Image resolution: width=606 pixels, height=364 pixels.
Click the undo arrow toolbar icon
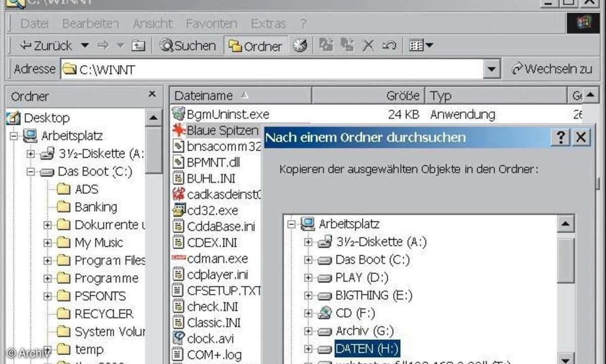tap(389, 45)
